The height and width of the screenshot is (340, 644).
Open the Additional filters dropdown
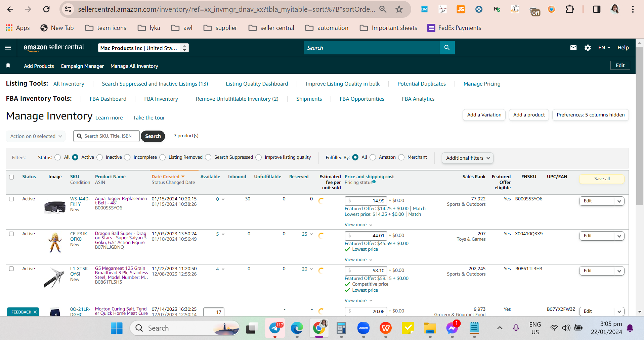pos(468,158)
